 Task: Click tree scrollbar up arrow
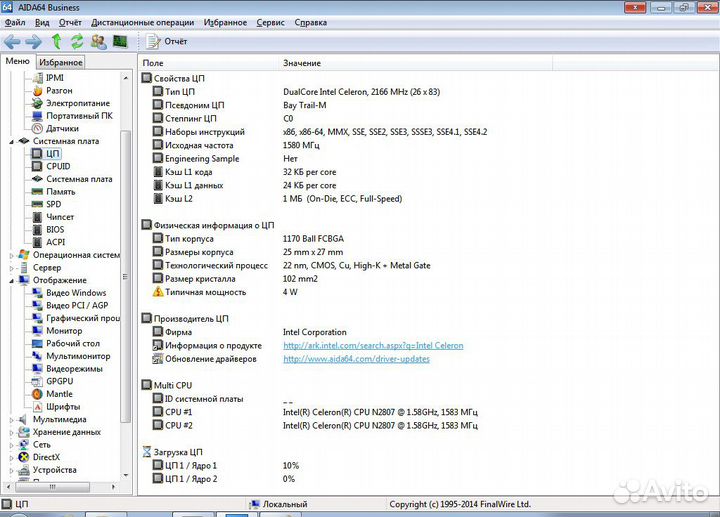pyautogui.click(x=126, y=78)
